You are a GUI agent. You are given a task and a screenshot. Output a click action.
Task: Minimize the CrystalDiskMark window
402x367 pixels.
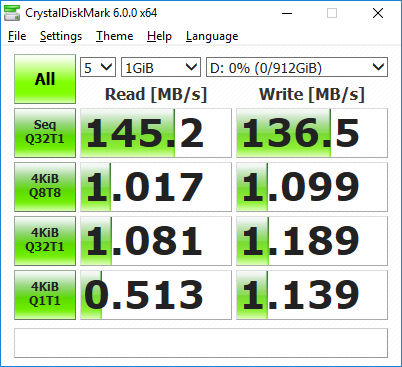point(287,13)
